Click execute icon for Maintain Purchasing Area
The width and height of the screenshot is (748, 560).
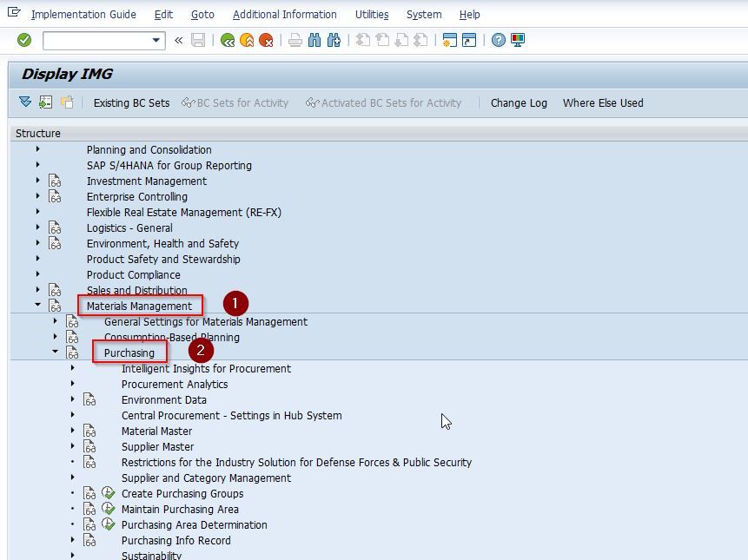click(x=109, y=509)
